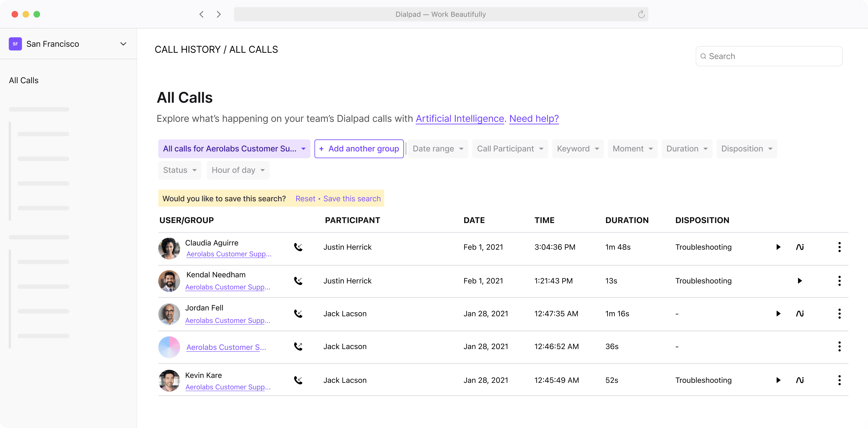Screen dimensions: 868x428
Task: Open the Status filter
Action: point(179,170)
